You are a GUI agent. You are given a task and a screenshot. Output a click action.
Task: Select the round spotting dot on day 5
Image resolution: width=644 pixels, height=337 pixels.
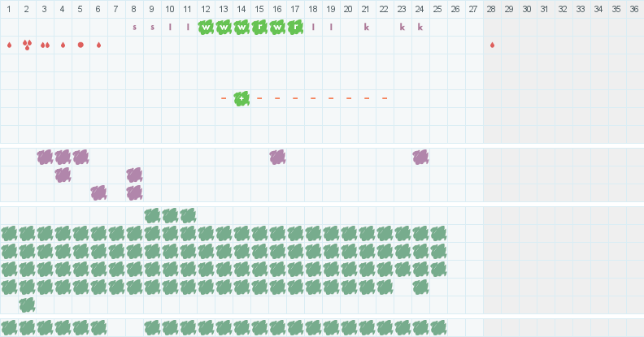[x=80, y=45]
